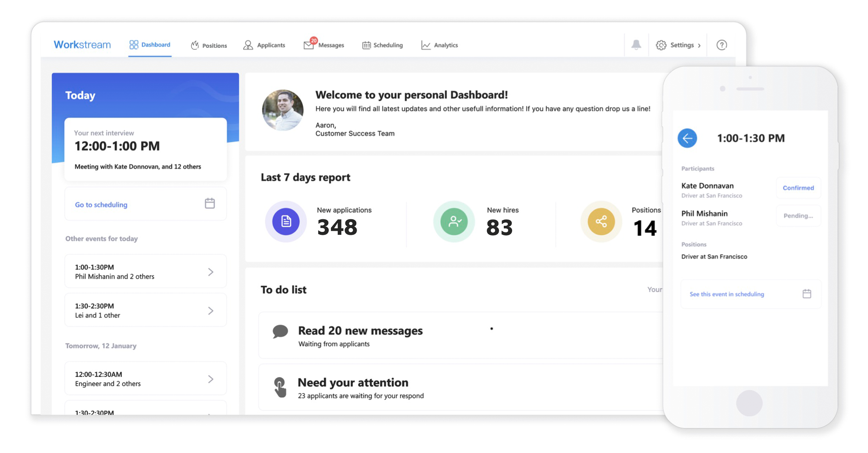Open Settings with the gear icon

point(661,45)
